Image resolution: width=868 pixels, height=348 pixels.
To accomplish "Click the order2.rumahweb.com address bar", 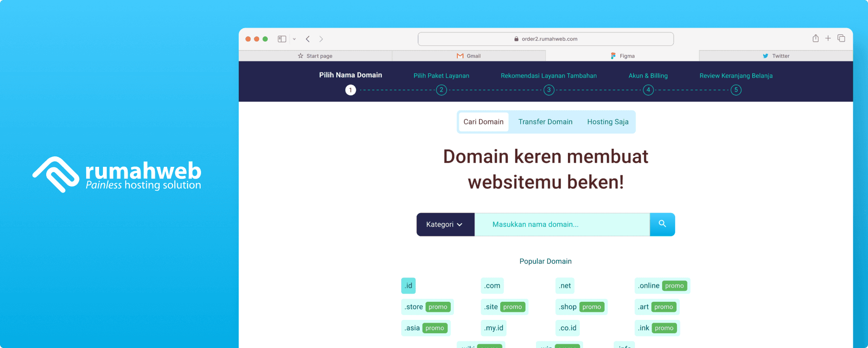I will (x=545, y=39).
